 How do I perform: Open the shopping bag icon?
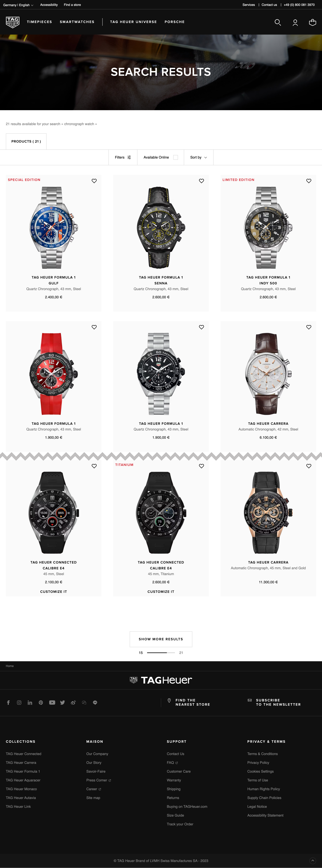click(x=313, y=22)
